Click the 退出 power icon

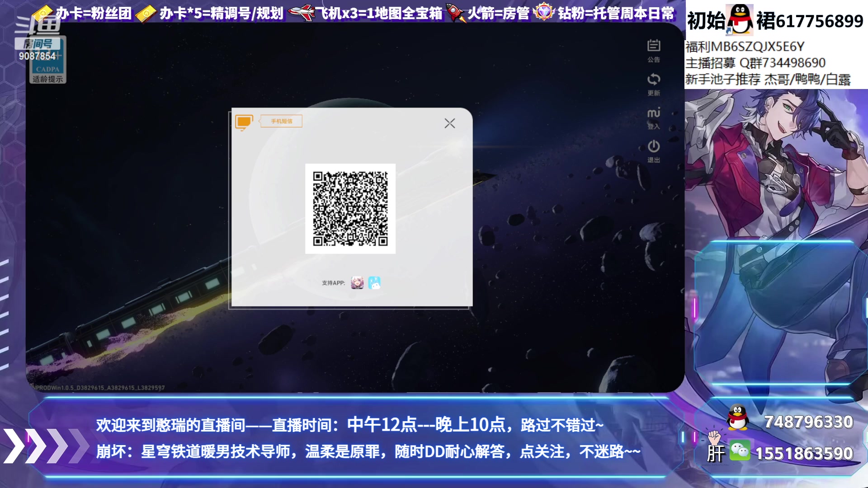click(653, 151)
